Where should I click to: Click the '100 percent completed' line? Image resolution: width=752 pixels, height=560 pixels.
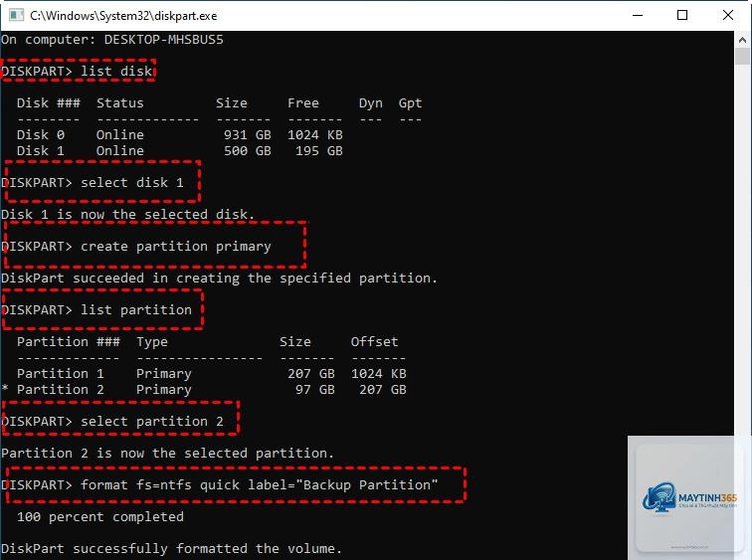(100, 517)
